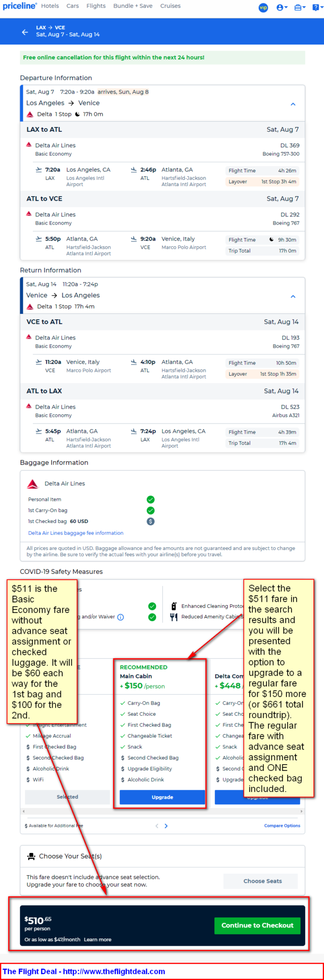This screenshot has width=324, height=980.
Task: Click the 1st Checked bag dollar fee icon
Action: 150,522
